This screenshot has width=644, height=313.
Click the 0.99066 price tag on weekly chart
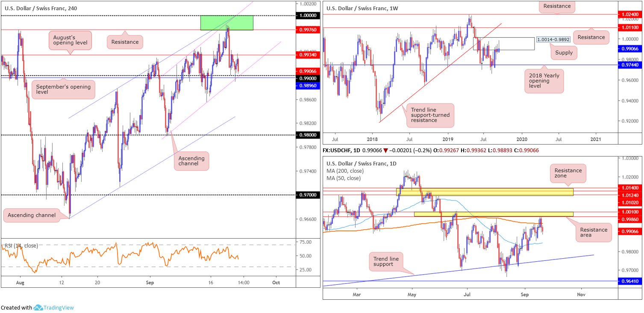pos(630,49)
